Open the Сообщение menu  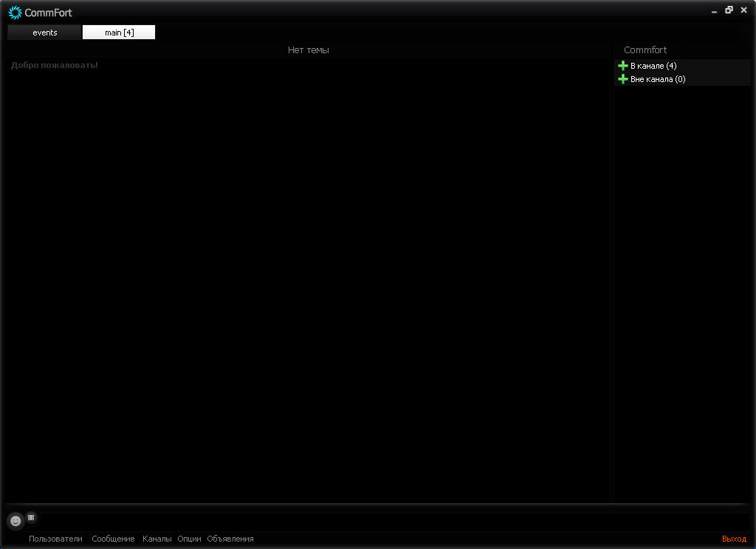113,539
